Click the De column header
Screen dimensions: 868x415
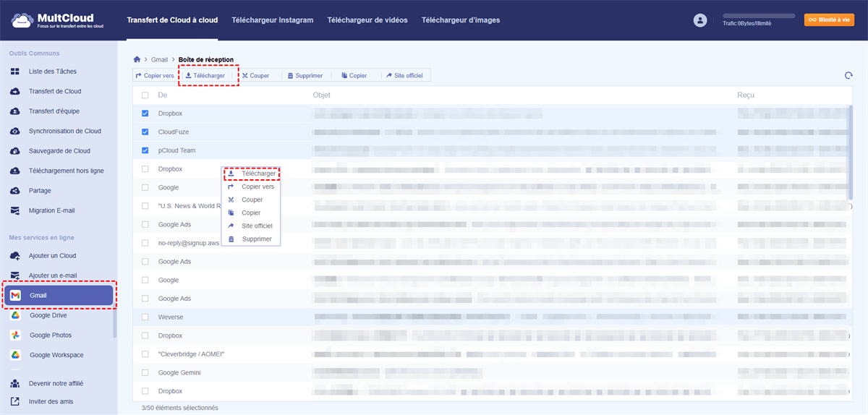tap(163, 95)
